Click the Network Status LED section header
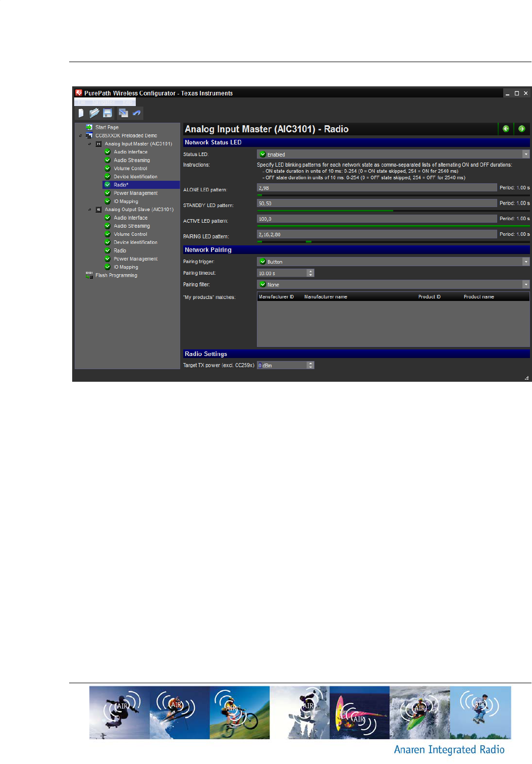Screen dimensions: 532x764 point(356,142)
